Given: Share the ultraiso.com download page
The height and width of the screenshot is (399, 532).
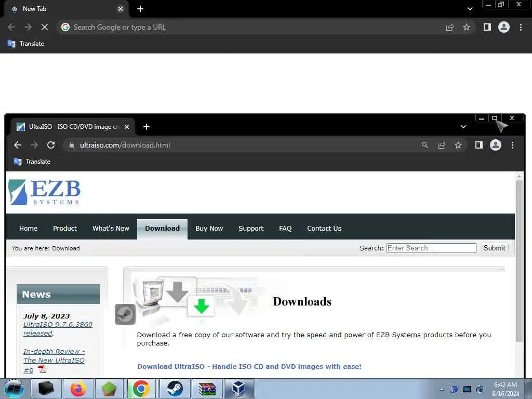Looking at the screenshot, I should pyautogui.click(x=442, y=145).
